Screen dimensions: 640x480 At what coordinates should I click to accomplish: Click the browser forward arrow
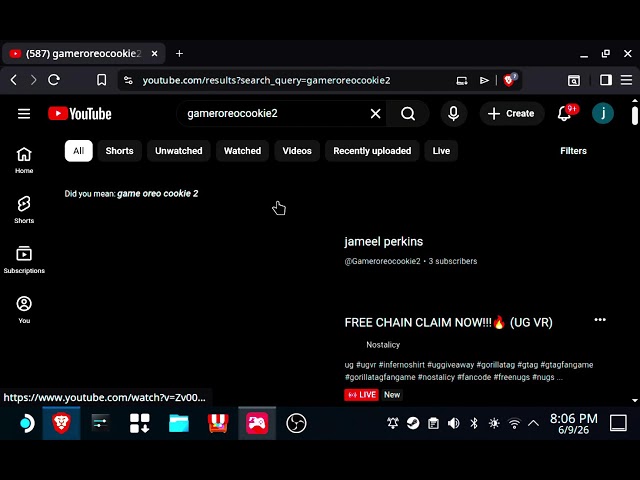pyautogui.click(x=33, y=80)
